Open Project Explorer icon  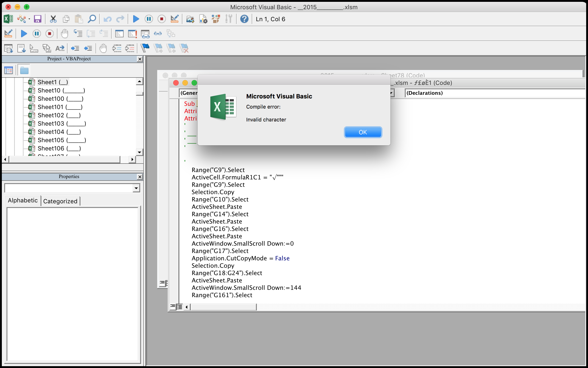coord(190,19)
